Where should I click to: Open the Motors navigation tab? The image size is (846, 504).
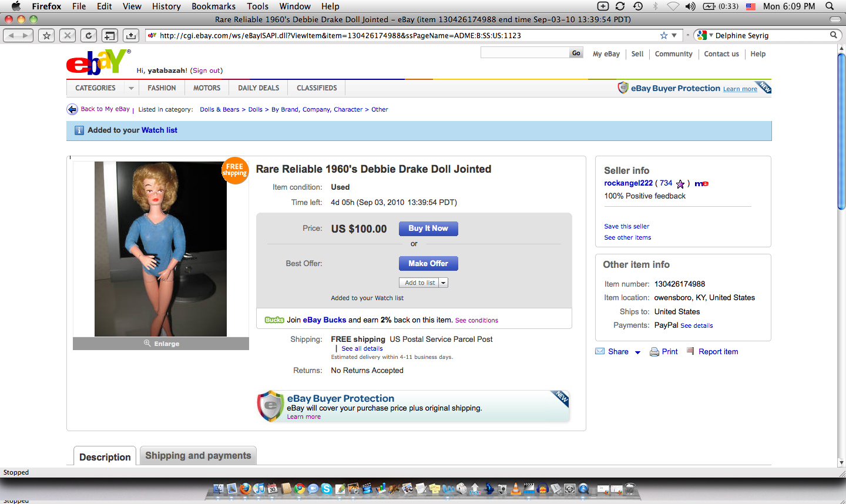tap(207, 88)
